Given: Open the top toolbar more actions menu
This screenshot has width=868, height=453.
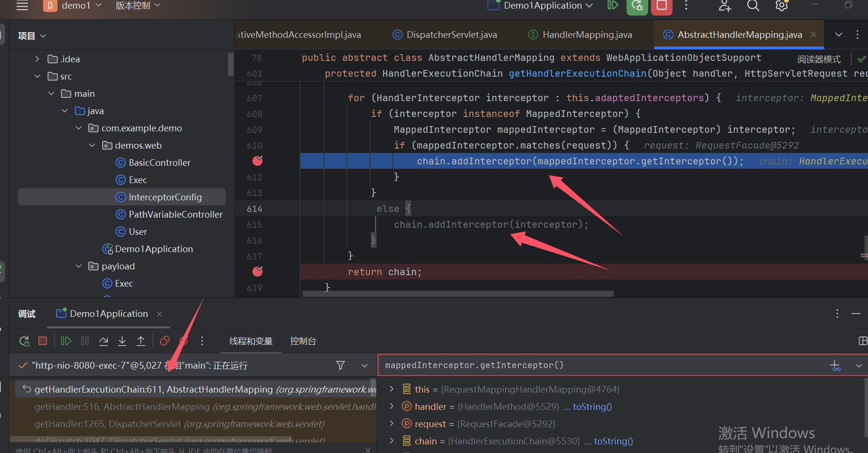Looking at the screenshot, I should [686, 6].
